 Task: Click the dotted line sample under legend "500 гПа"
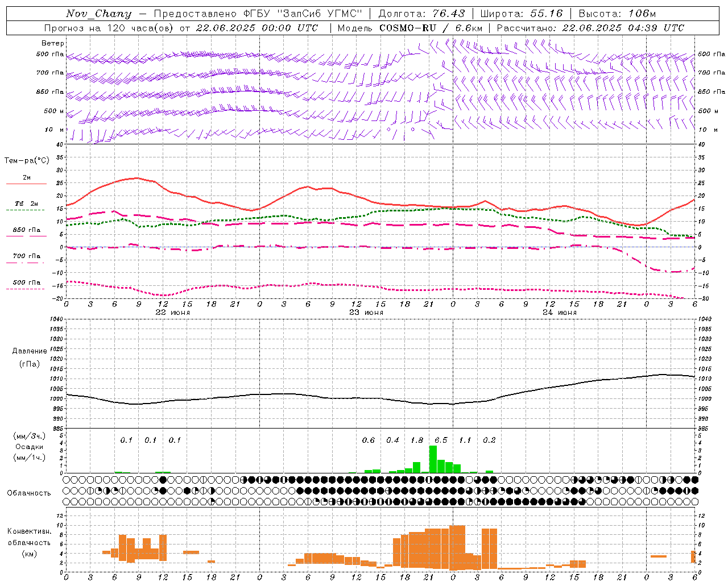tap(26, 289)
